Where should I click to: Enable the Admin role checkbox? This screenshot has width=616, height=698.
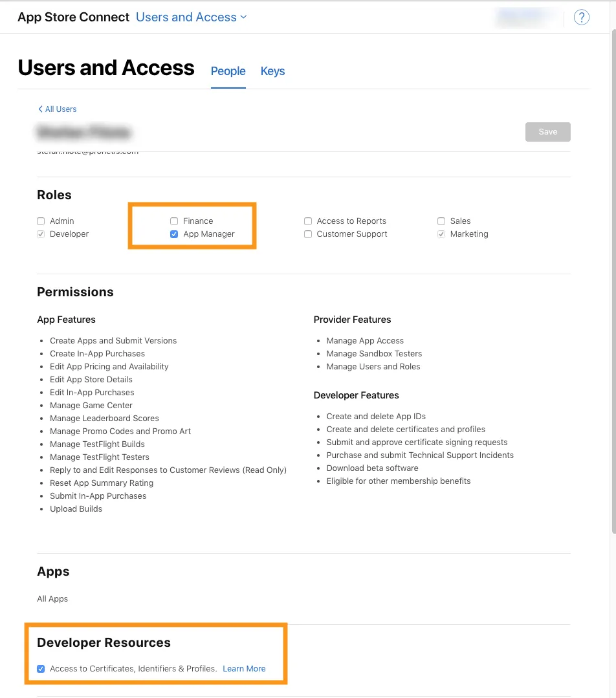41,221
